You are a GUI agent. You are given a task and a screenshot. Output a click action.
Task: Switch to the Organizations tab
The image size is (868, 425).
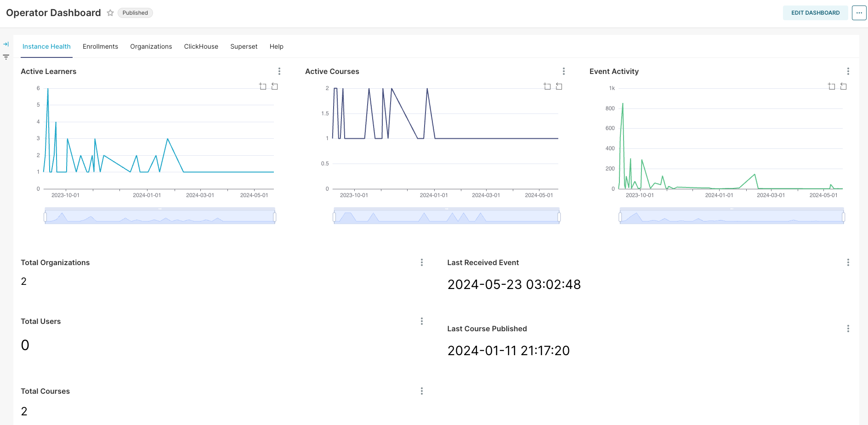pyautogui.click(x=151, y=46)
